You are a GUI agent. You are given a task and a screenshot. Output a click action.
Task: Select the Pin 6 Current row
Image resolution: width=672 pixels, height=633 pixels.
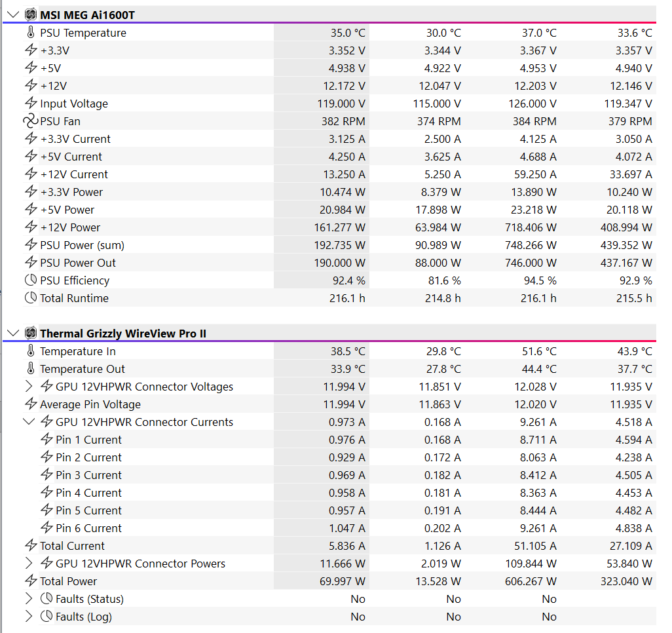coord(88,528)
